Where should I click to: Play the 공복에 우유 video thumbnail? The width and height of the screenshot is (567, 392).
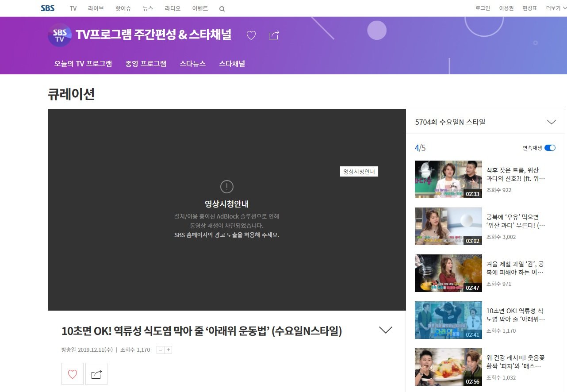click(448, 226)
